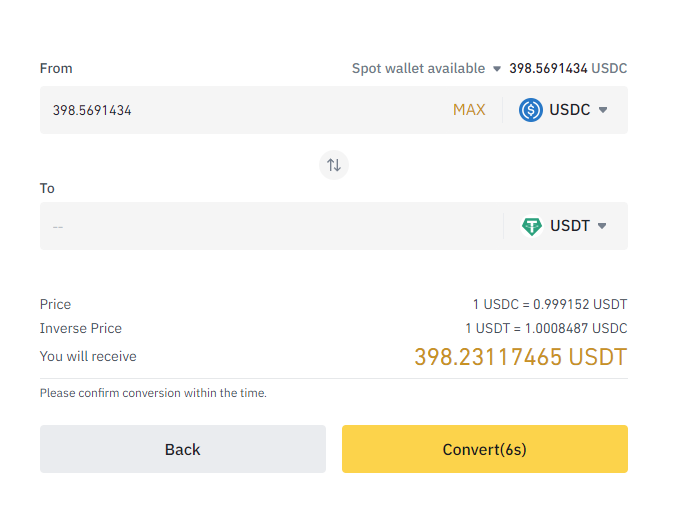Select the USDT currency label in To
This screenshot has height=532, width=681.
tap(570, 226)
